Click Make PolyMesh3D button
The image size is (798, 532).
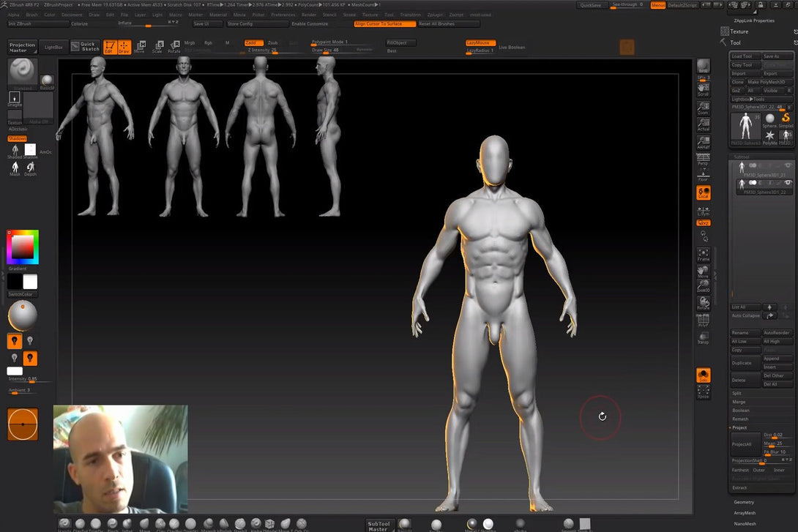(769, 82)
